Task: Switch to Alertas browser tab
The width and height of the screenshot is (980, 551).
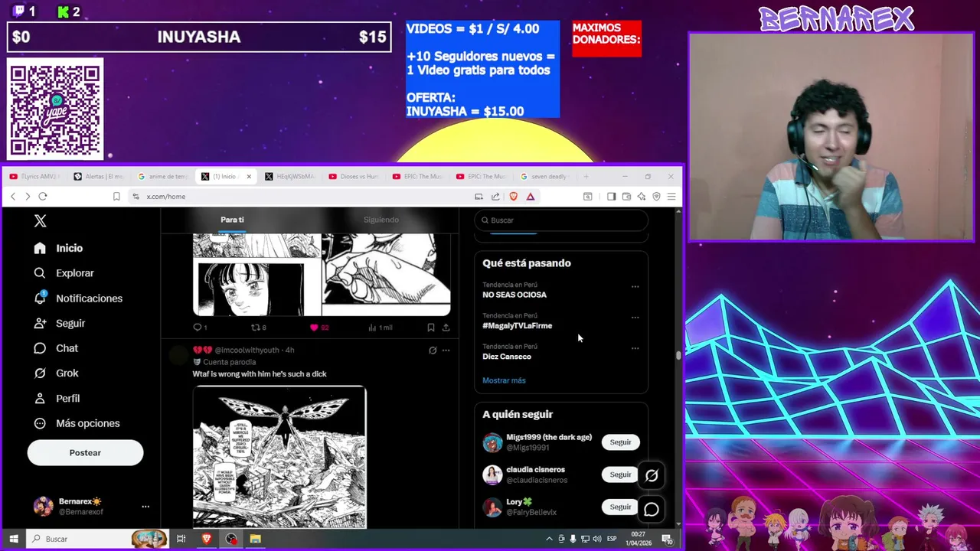Action: point(99,177)
